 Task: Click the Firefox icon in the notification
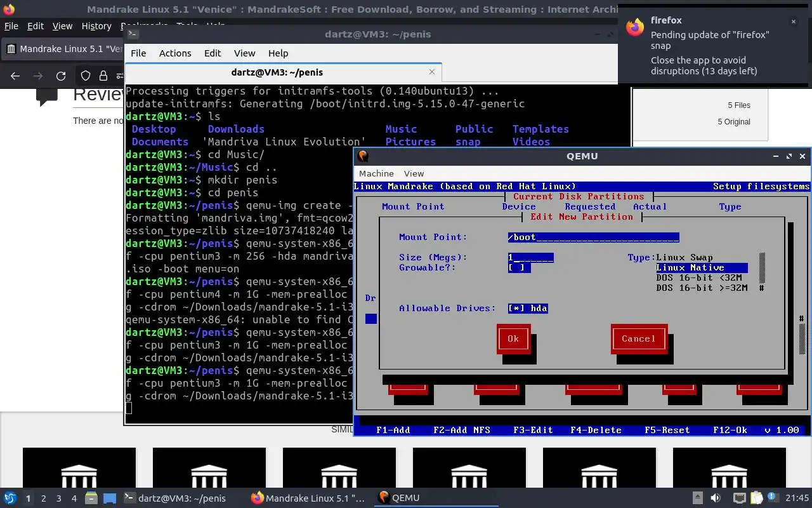635,26
